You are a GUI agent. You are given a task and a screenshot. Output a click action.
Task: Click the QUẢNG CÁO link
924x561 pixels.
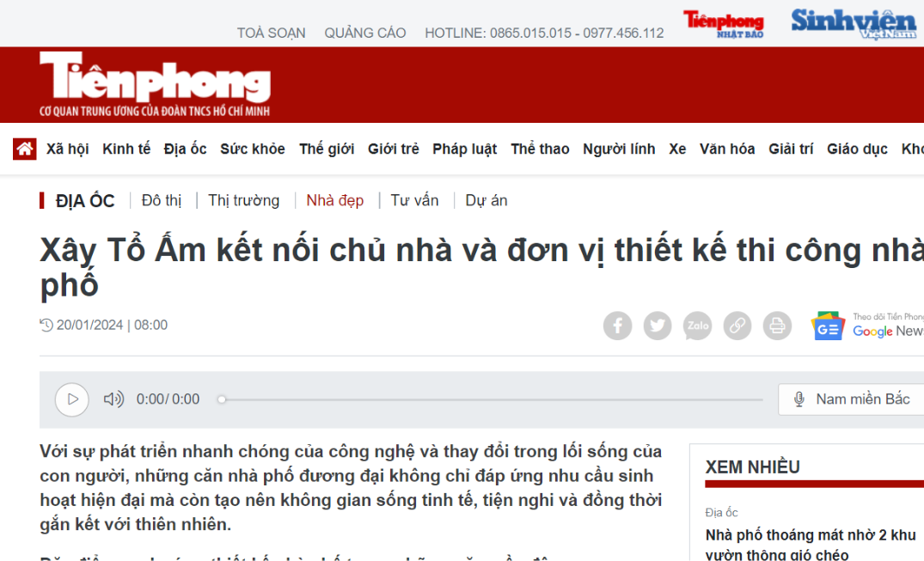(364, 33)
